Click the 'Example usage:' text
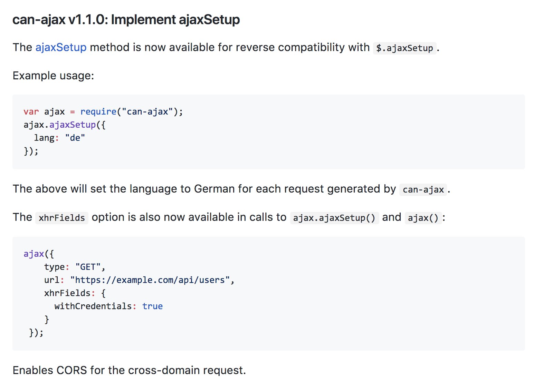The image size is (543, 392). click(x=54, y=76)
